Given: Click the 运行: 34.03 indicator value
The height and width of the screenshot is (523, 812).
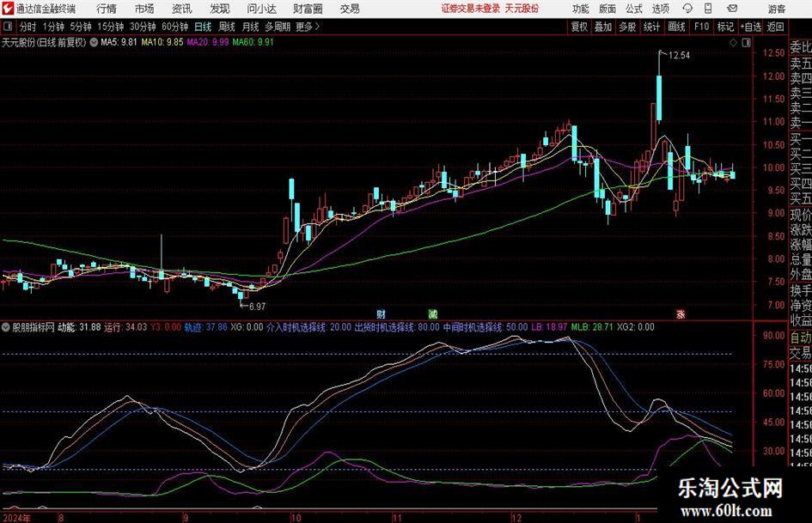Looking at the screenshot, I should click(x=125, y=327).
